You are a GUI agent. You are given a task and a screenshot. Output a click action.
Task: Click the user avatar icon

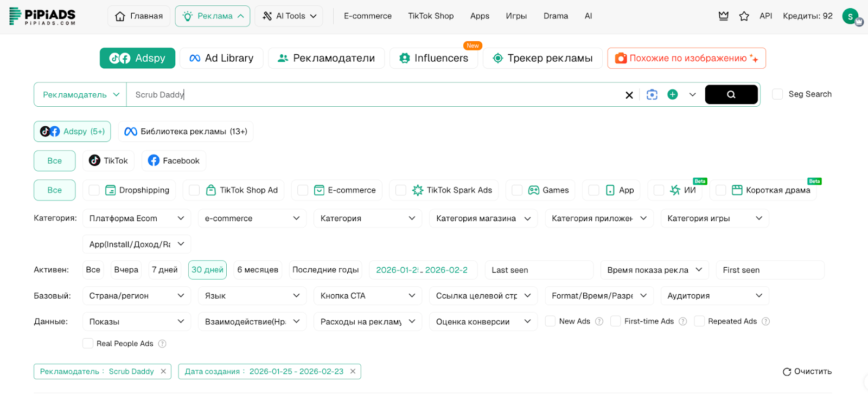pyautogui.click(x=850, y=16)
